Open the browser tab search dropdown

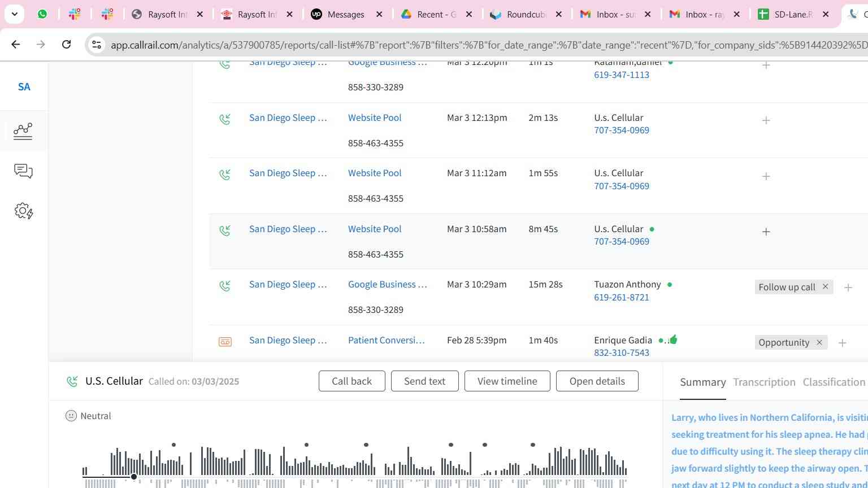[14, 14]
